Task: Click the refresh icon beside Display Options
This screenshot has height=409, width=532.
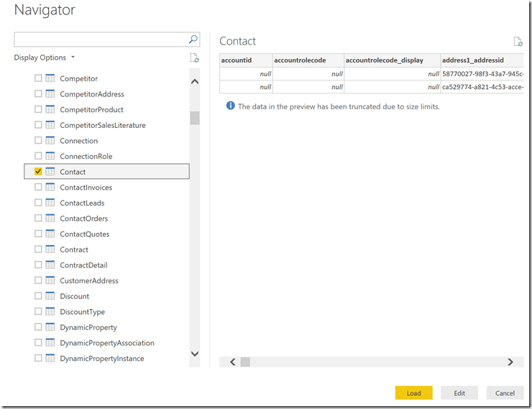Action: click(x=194, y=58)
